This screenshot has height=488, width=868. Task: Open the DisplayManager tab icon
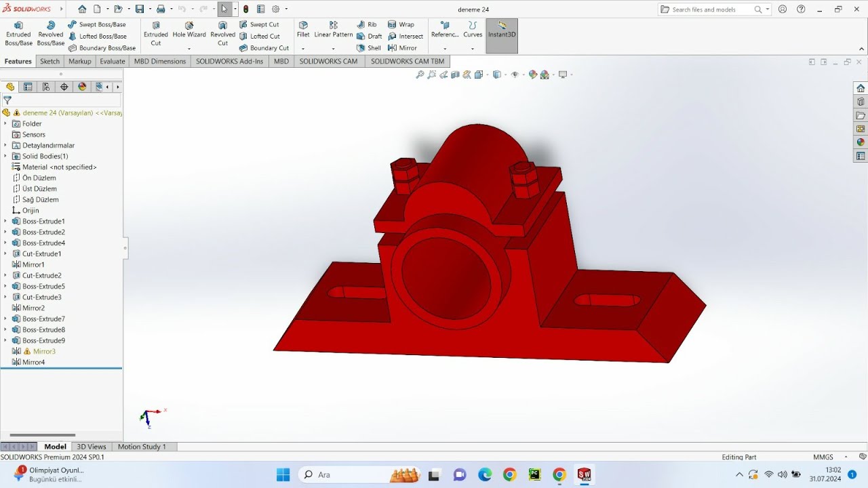click(x=83, y=87)
